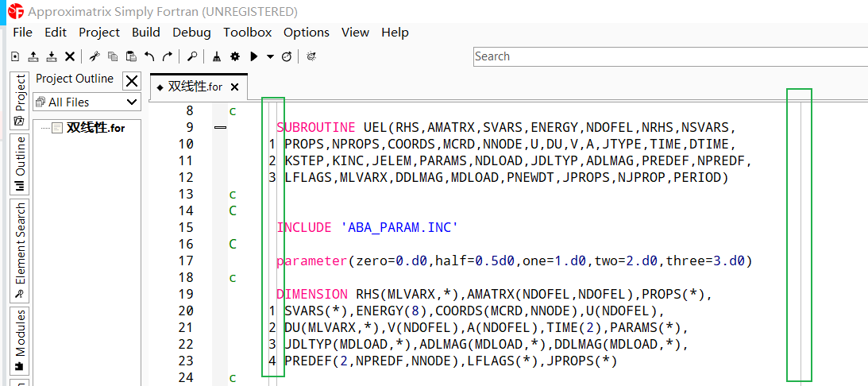This screenshot has height=386, width=868.
Task: Click the Copy toolbar icon
Action: 113,56
